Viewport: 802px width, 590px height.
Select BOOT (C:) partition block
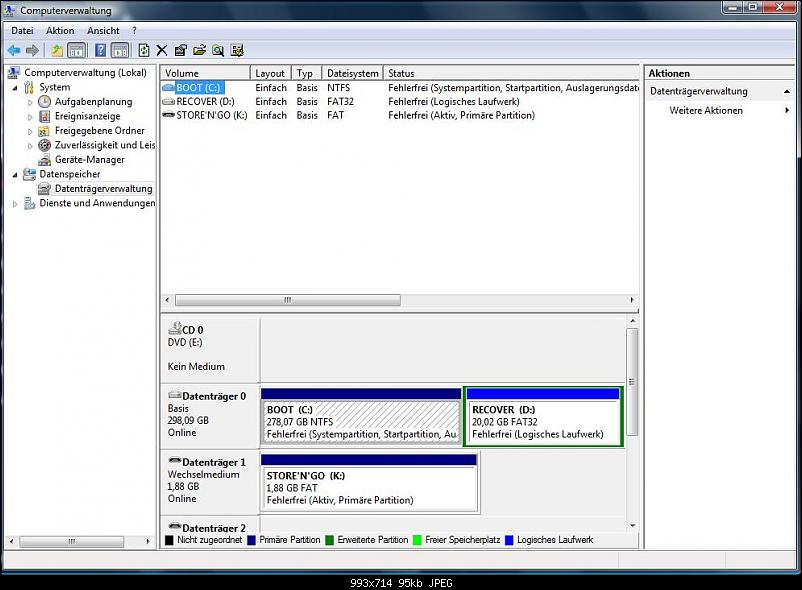click(x=361, y=416)
